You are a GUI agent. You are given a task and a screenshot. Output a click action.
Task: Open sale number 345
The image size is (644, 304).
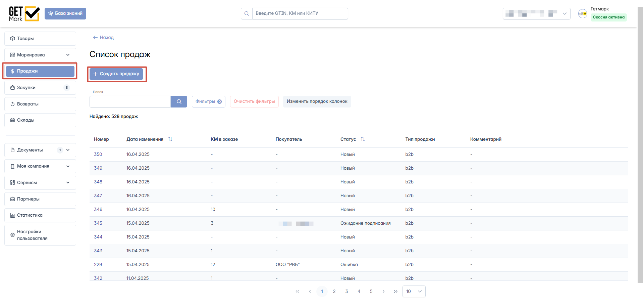[x=98, y=223]
